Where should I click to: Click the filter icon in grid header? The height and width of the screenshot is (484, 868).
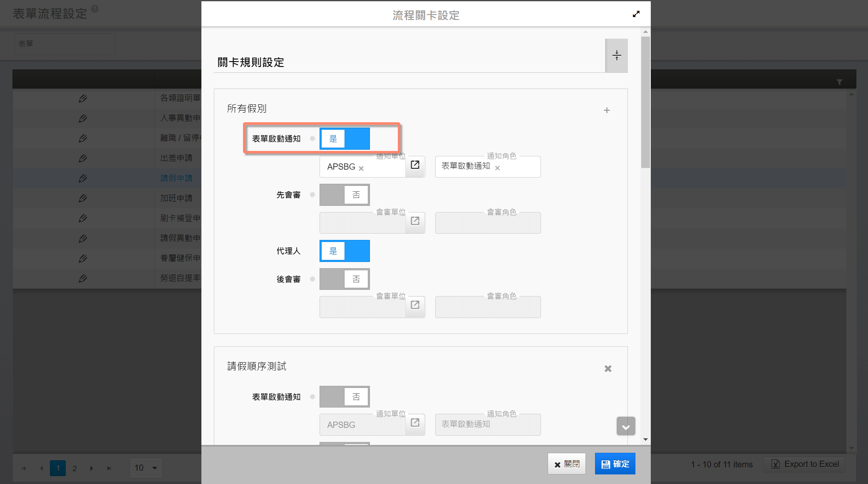[x=839, y=82]
